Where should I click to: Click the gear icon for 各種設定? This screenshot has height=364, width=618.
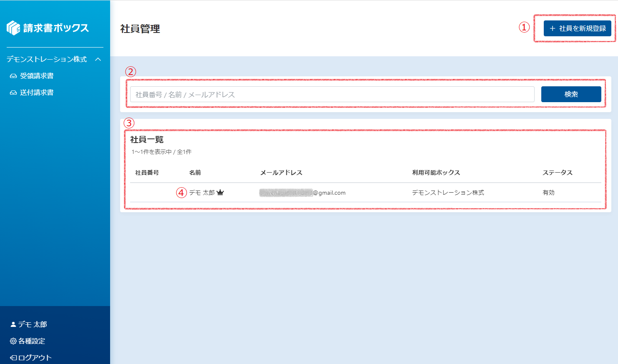click(13, 341)
